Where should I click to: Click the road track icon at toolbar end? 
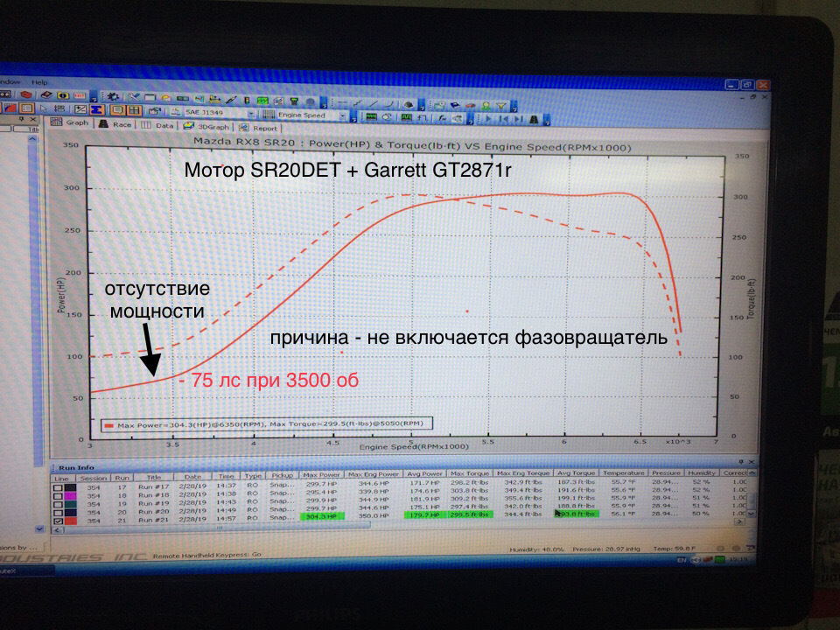tap(534, 119)
